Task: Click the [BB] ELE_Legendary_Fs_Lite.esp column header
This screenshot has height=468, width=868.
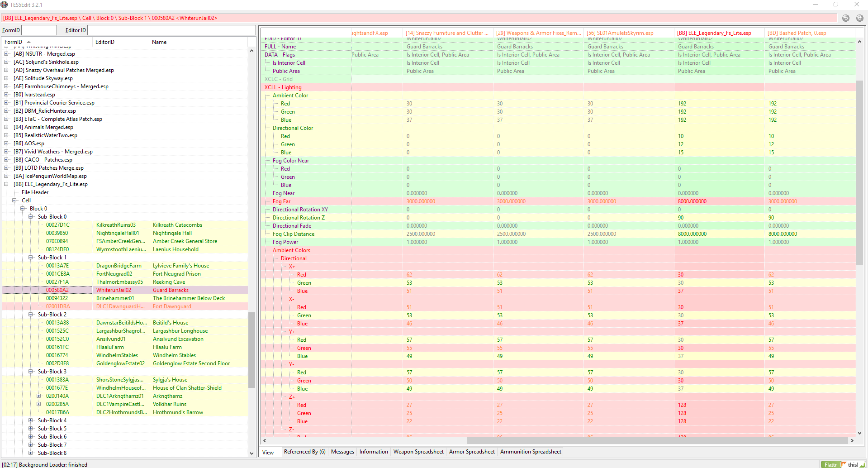Action: coord(719,33)
